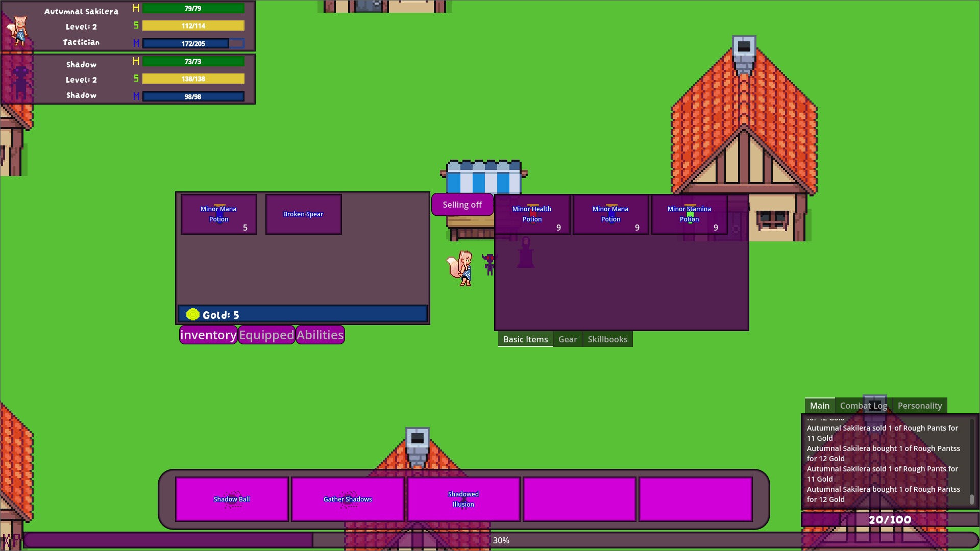Use Shadowed Illusion ability slot
980x551 pixels.
click(463, 499)
